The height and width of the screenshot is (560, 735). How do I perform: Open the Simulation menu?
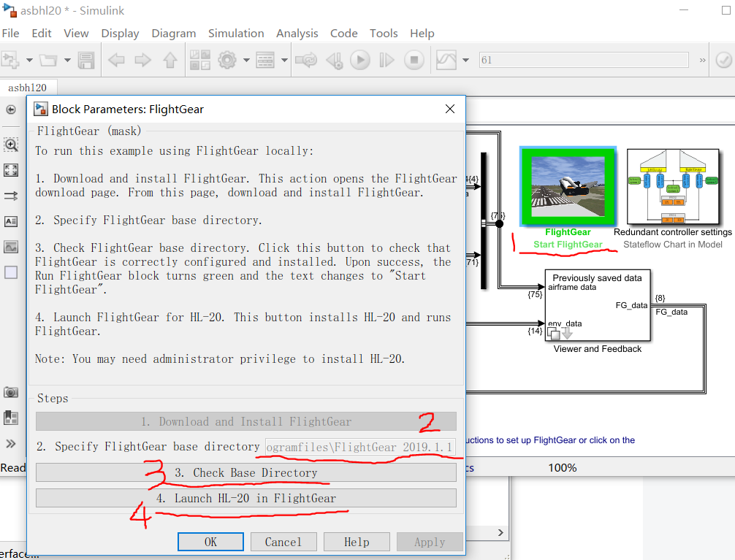(x=236, y=34)
